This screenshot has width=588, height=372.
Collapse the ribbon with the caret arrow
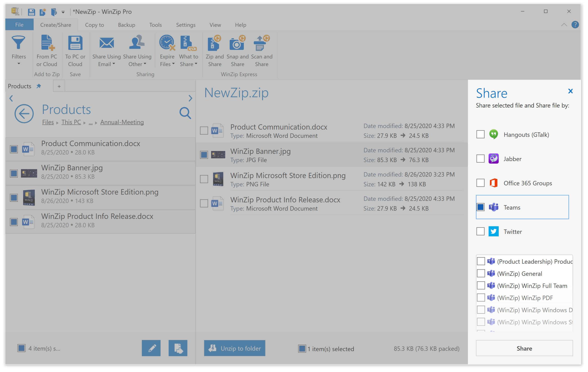click(564, 25)
